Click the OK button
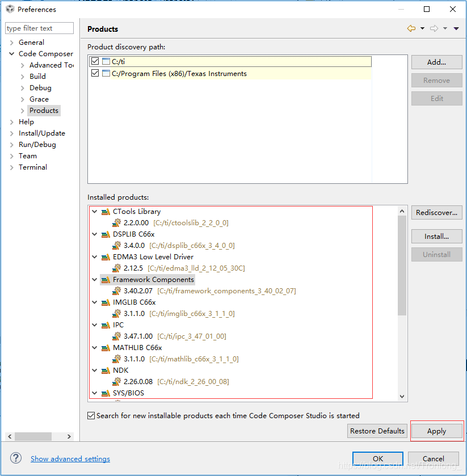The width and height of the screenshot is (467, 476). point(378,459)
